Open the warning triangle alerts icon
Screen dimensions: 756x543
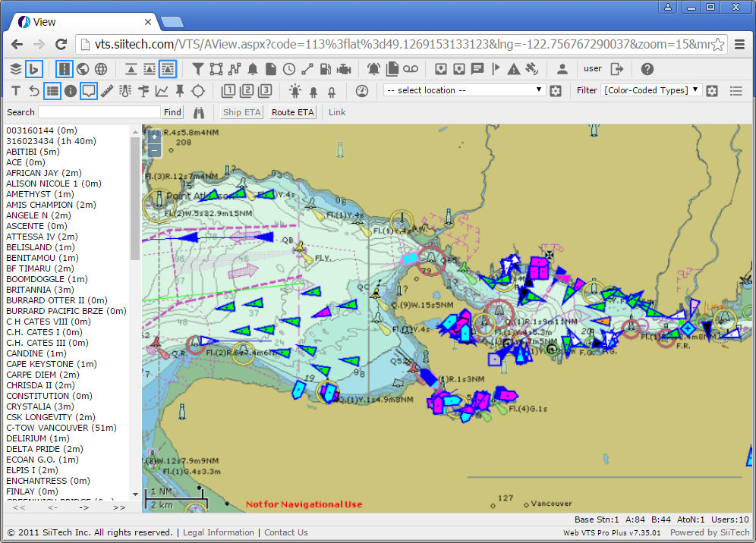point(514,69)
